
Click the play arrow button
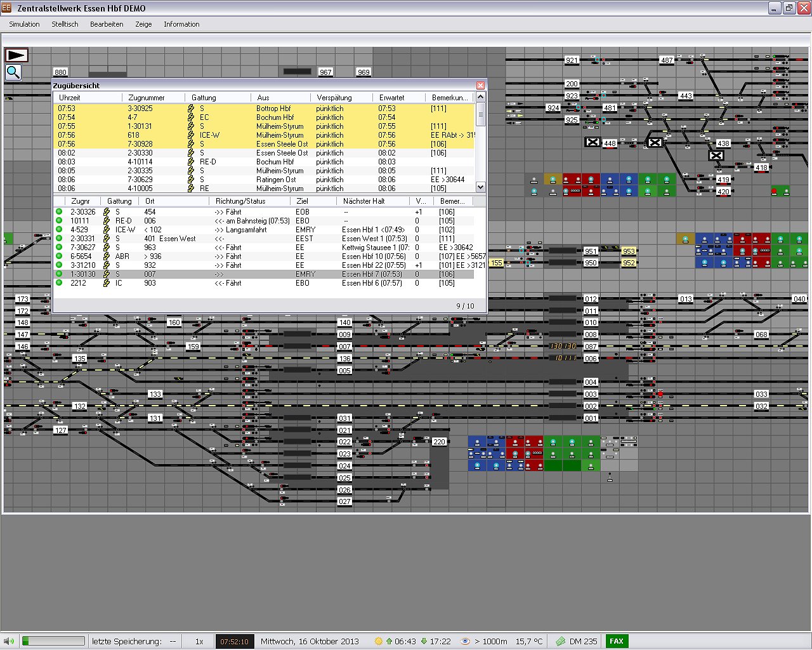(x=16, y=55)
